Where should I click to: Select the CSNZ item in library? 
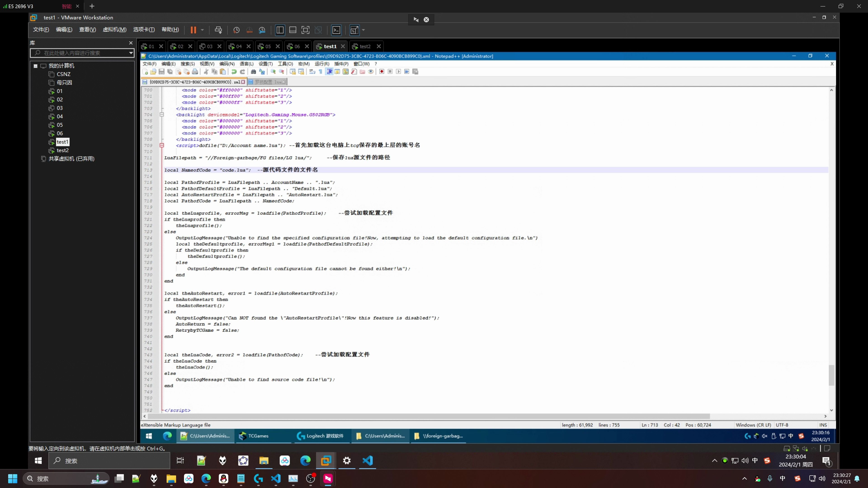(63, 74)
